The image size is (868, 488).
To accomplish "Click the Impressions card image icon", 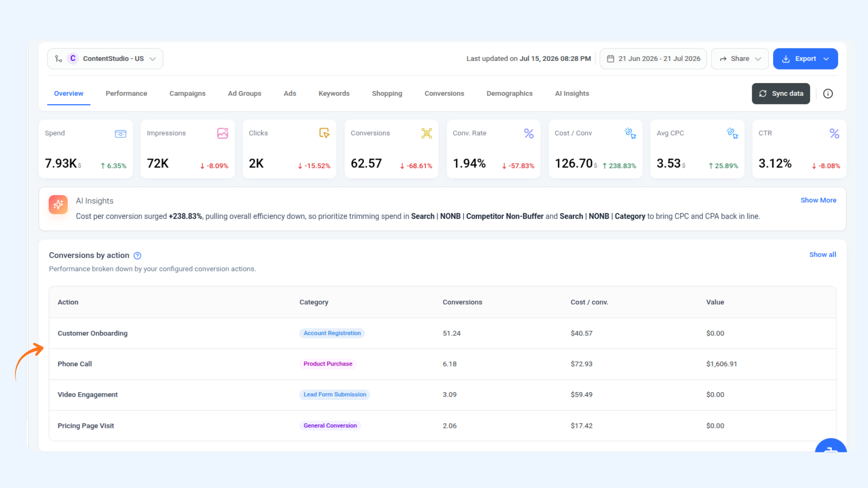I will (x=222, y=133).
